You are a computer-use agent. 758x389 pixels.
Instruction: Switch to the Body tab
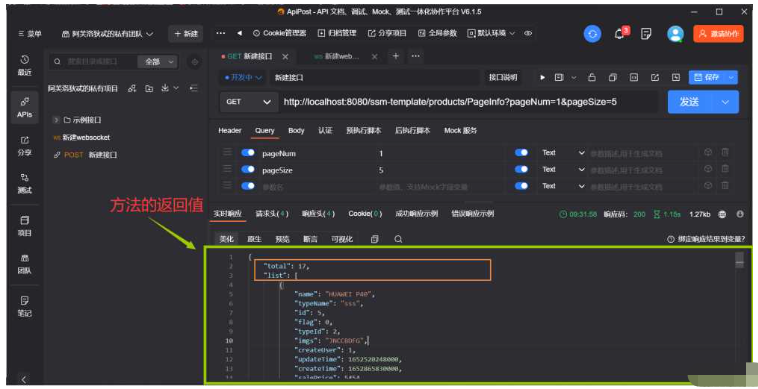[296, 130]
